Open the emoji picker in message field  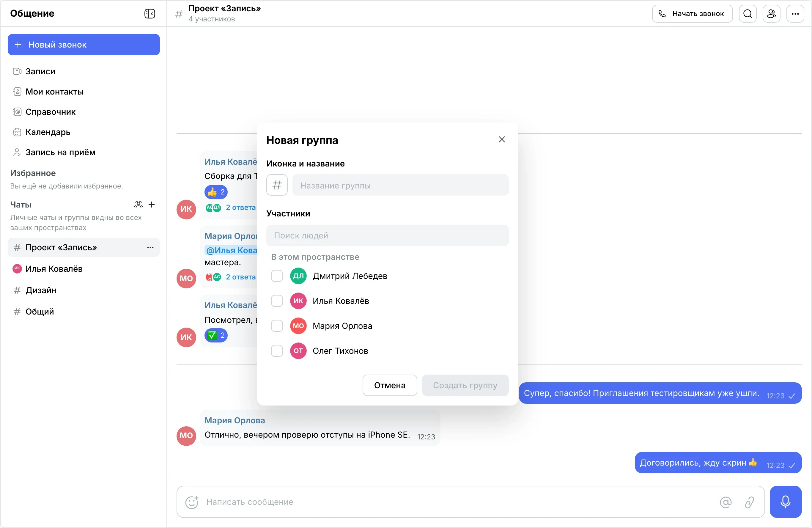(x=192, y=502)
